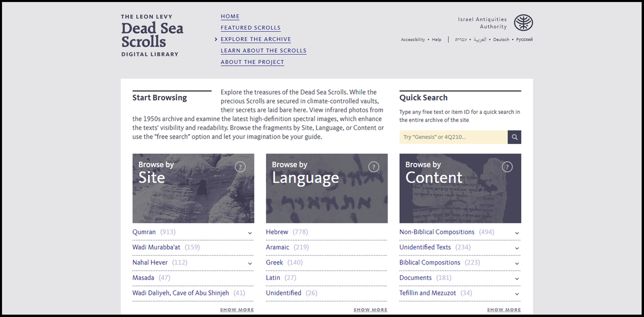Viewport: 644px width, 317px height.
Task: Click the Israel Antiquities Authority menorah logo
Action: click(523, 23)
